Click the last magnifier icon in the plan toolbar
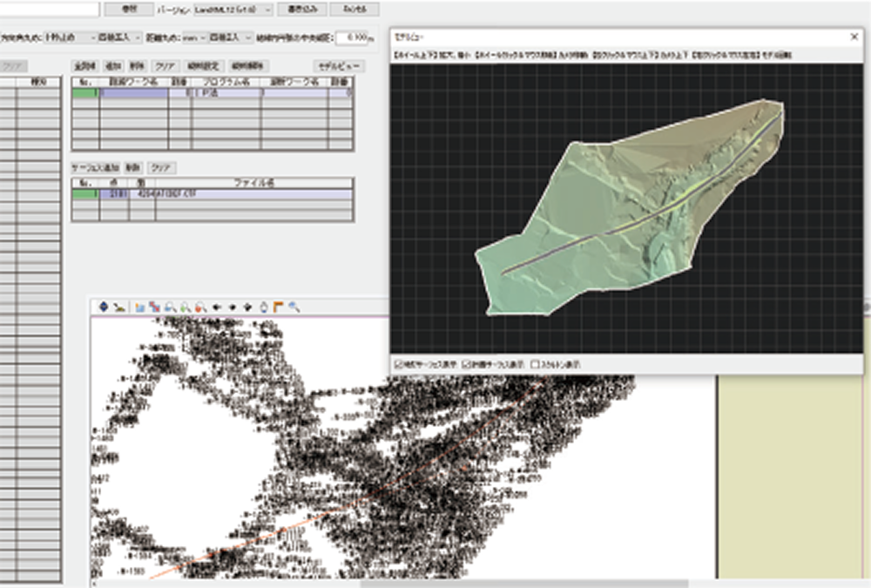 coord(294,307)
